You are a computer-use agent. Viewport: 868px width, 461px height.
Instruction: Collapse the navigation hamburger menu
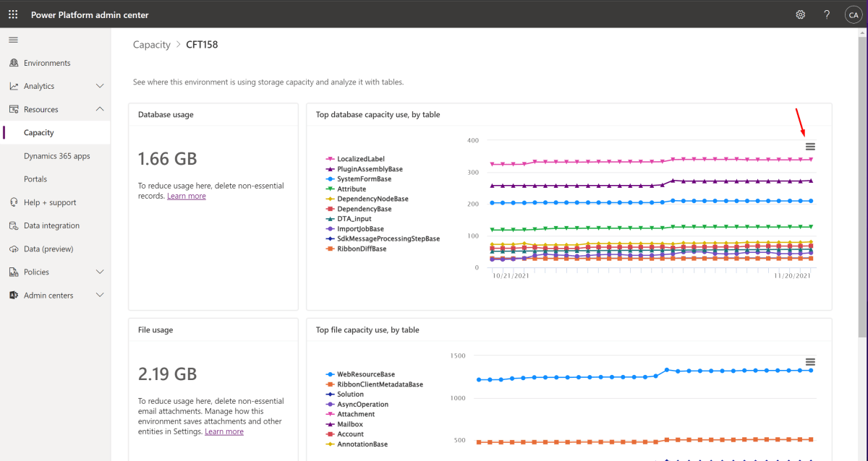click(14, 40)
